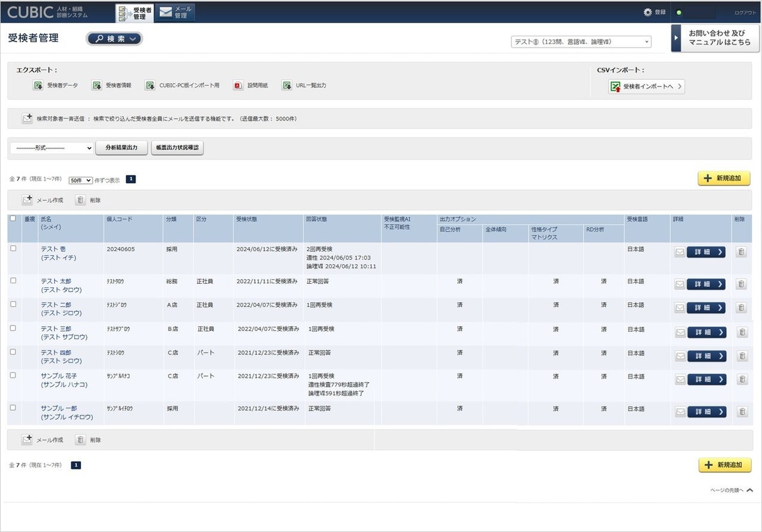Click mail icon for テスト 二郎
This screenshot has width=762, height=532.
tap(679, 308)
